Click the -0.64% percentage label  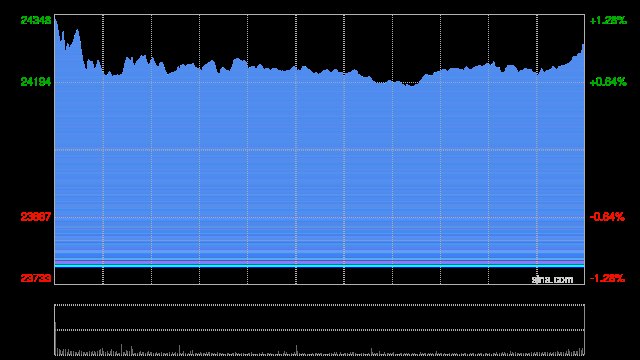(x=607, y=217)
